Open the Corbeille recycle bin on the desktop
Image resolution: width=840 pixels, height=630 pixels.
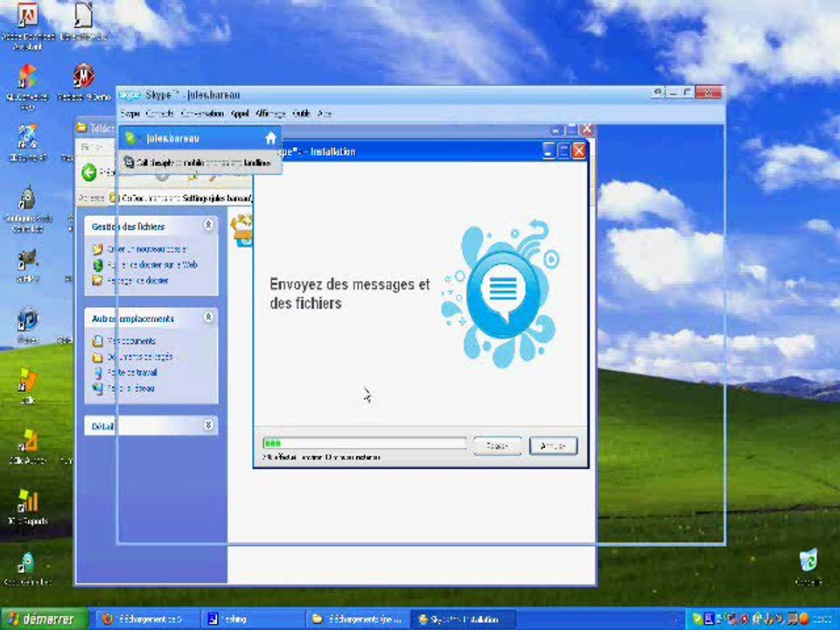point(808,566)
